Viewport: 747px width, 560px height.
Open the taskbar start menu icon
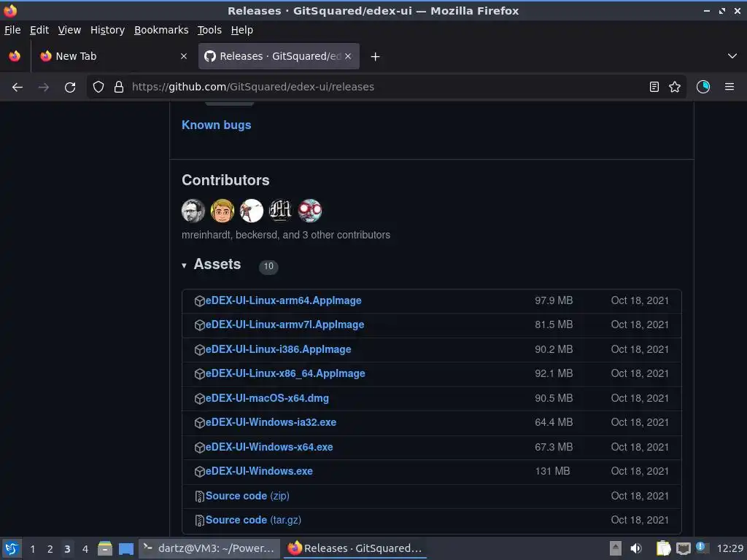[12, 548]
